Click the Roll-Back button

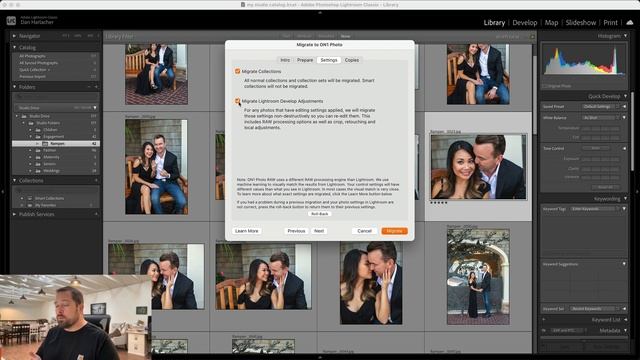(320, 214)
